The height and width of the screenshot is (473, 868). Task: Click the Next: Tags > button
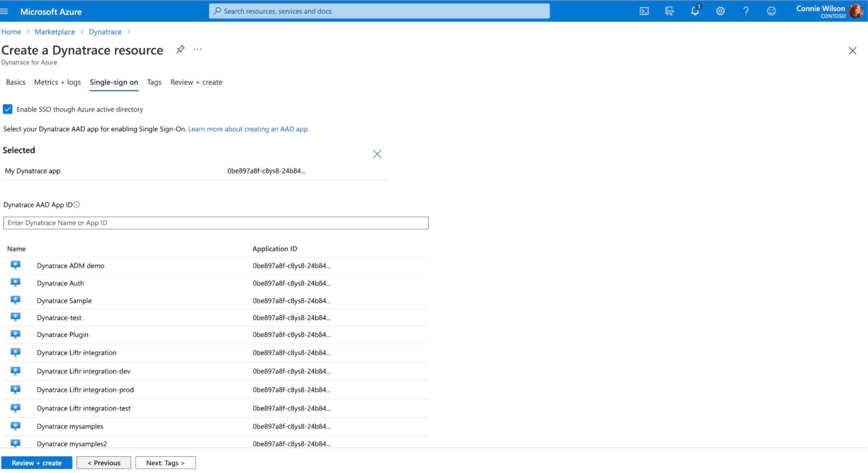165,463
